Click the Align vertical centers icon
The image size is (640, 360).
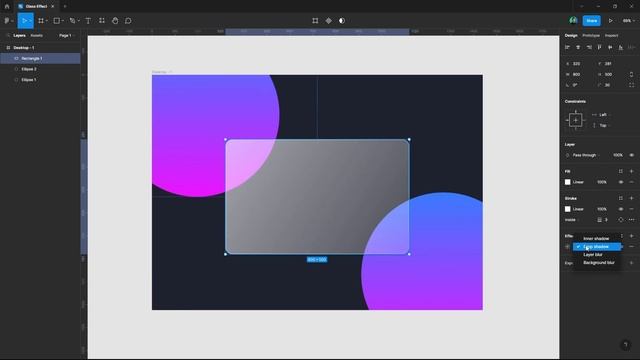[x=610, y=47]
